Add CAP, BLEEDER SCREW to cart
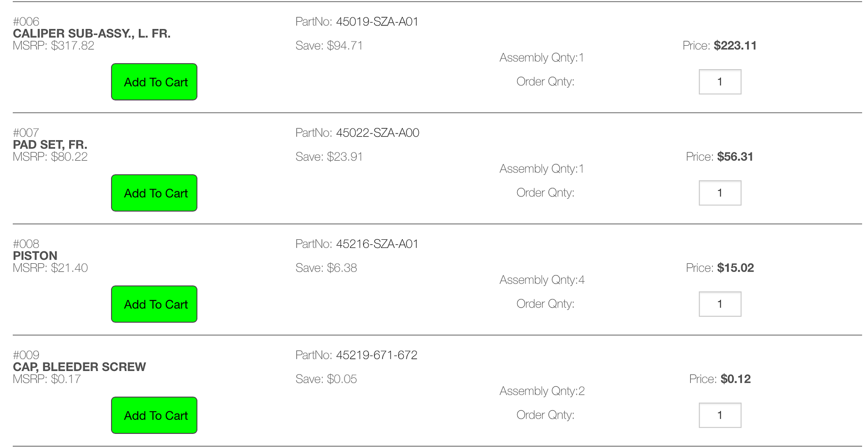This screenshot has height=447, width=868. tap(154, 415)
